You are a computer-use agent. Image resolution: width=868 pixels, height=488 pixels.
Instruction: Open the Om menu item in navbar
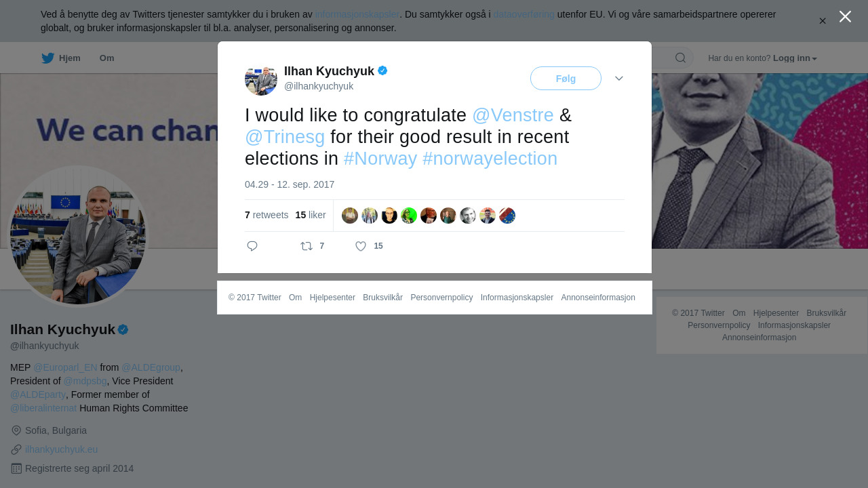click(106, 58)
